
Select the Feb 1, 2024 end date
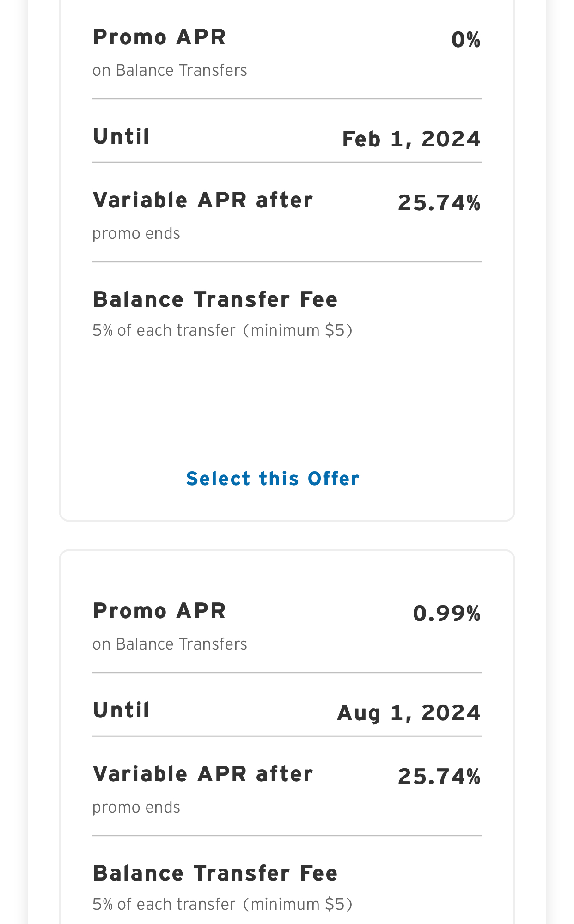click(411, 139)
